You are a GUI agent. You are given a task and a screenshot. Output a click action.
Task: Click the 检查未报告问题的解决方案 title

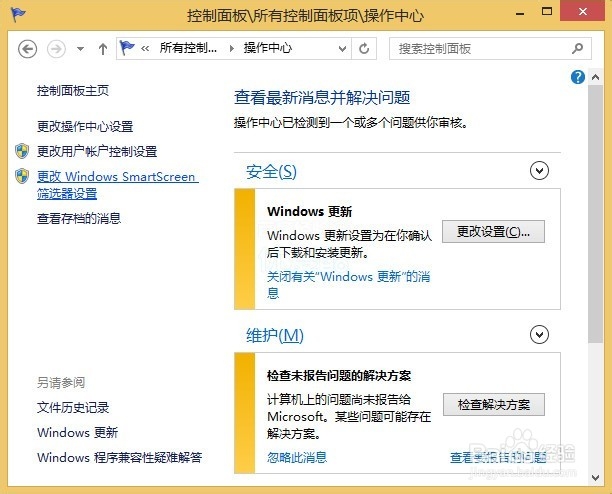(339, 376)
